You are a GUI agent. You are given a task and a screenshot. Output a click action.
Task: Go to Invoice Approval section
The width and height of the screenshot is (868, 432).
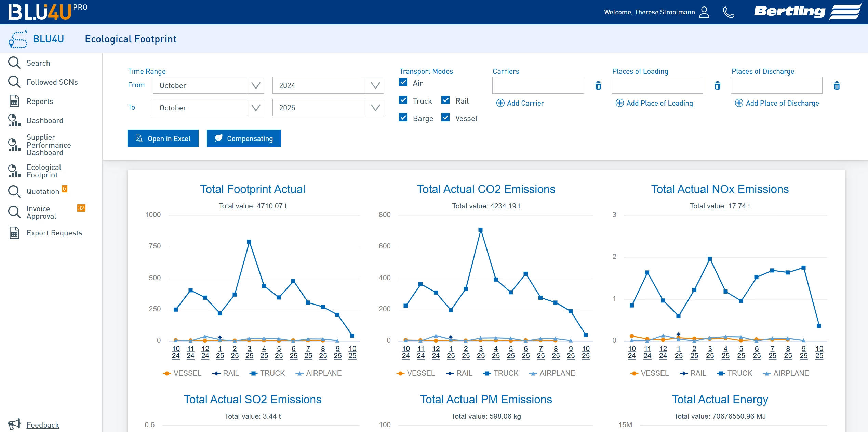pos(41,212)
